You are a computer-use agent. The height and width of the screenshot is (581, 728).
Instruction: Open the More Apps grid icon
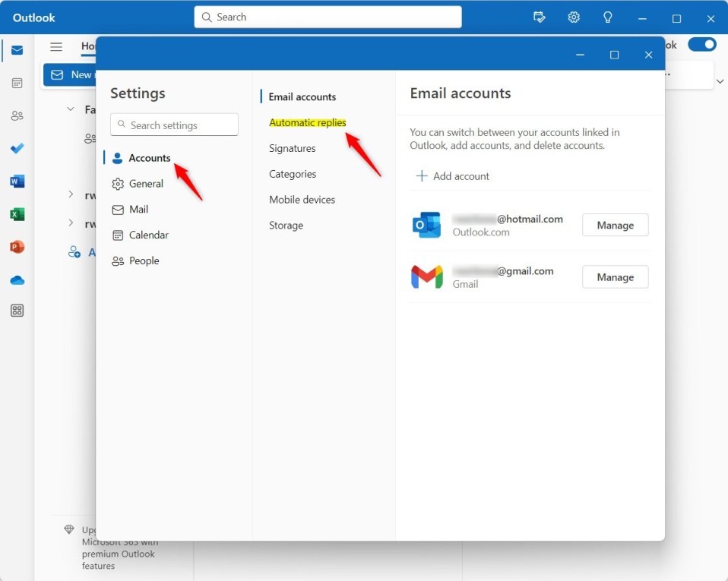coord(17,310)
